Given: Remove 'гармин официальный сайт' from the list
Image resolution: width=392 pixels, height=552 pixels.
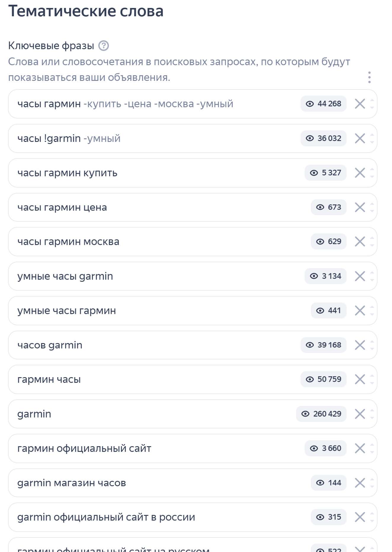Looking at the screenshot, I should tap(360, 448).
